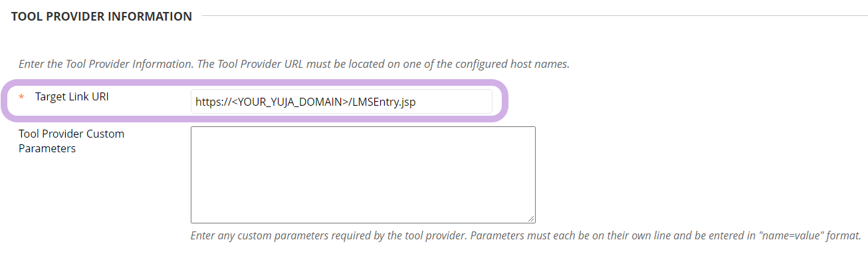
Task: Click inside the Tool Provider Custom Parameters box
Action: tap(363, 175)
